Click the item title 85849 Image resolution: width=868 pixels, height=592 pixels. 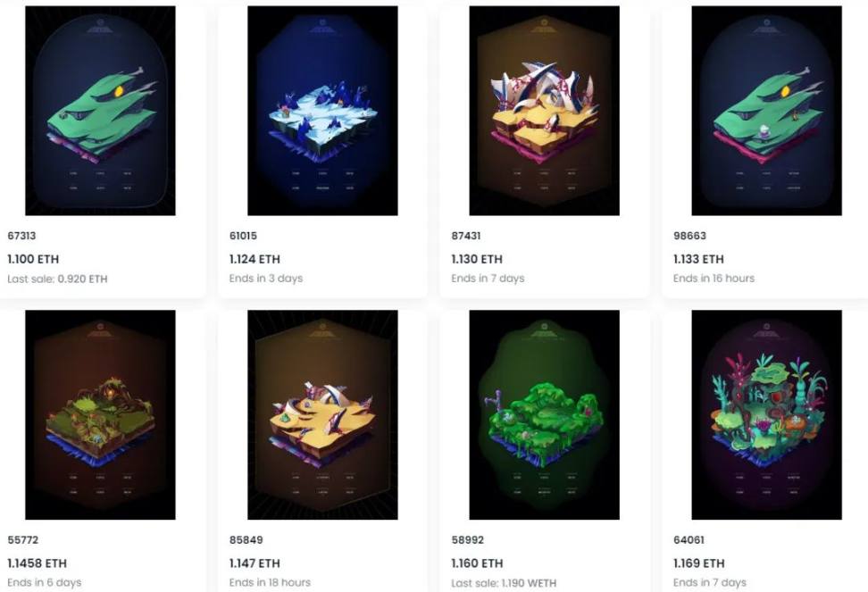click(246, 540)
